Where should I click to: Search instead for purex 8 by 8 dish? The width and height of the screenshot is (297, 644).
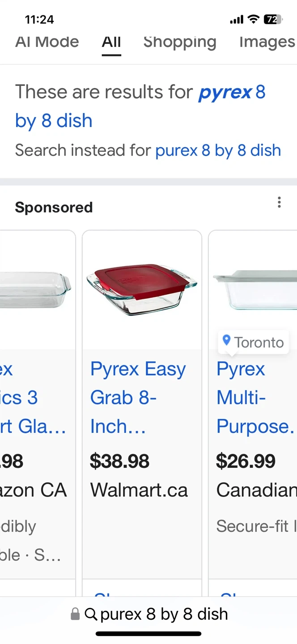point(218,150)
